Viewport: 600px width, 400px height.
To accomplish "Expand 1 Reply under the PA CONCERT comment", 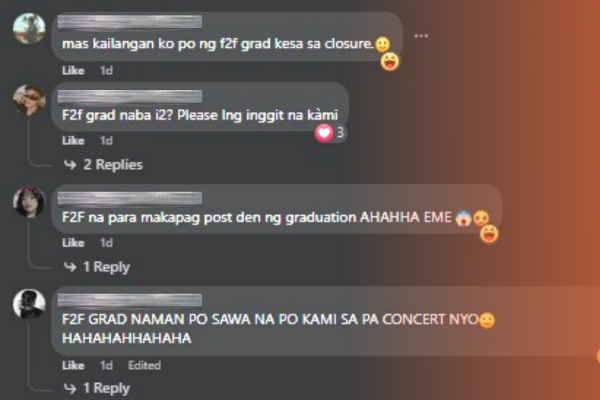I will 97,388.
